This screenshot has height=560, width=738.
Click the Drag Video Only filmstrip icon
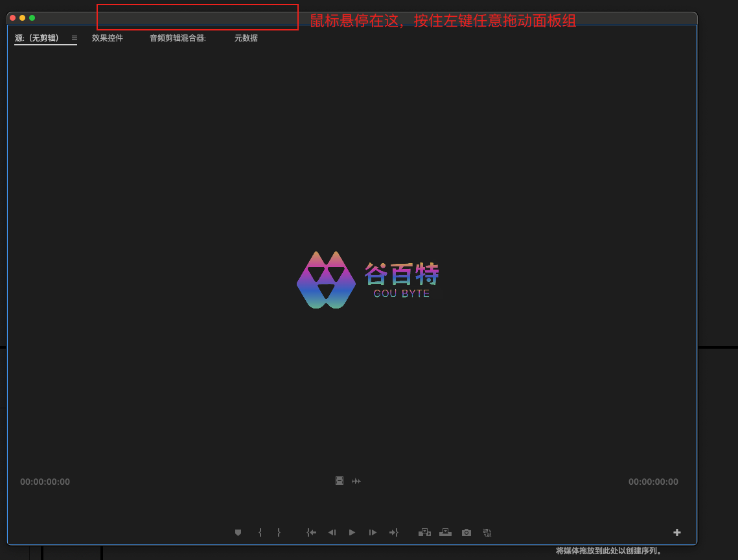pos(340,481)
